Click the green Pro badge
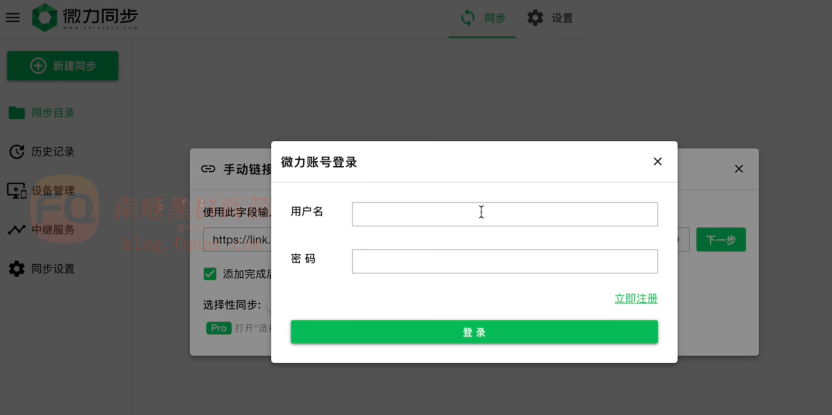 (x=219, y=328)
